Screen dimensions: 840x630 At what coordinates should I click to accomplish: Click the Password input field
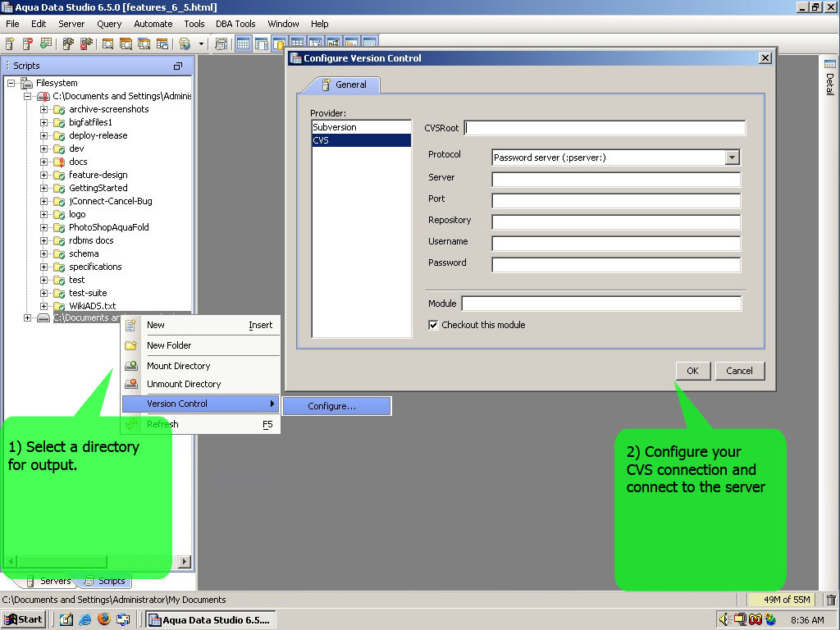(616, 265)
